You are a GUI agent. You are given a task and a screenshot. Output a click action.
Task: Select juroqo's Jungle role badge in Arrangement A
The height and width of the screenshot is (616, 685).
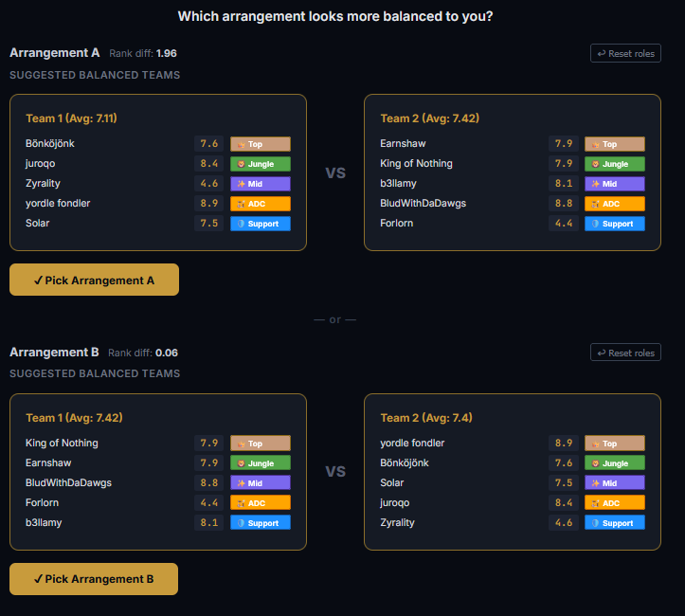[x=261, y=164]
